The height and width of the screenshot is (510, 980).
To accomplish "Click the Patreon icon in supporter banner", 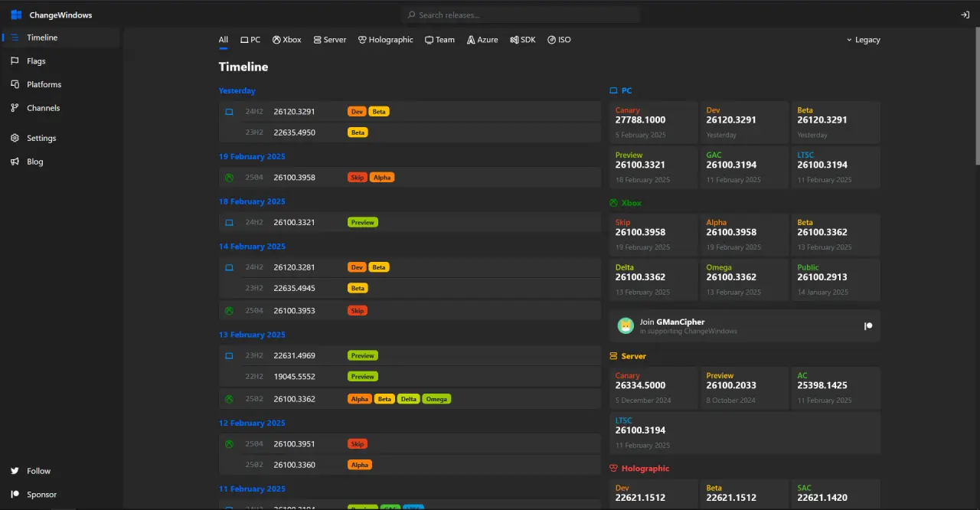I will coord(868,325).
